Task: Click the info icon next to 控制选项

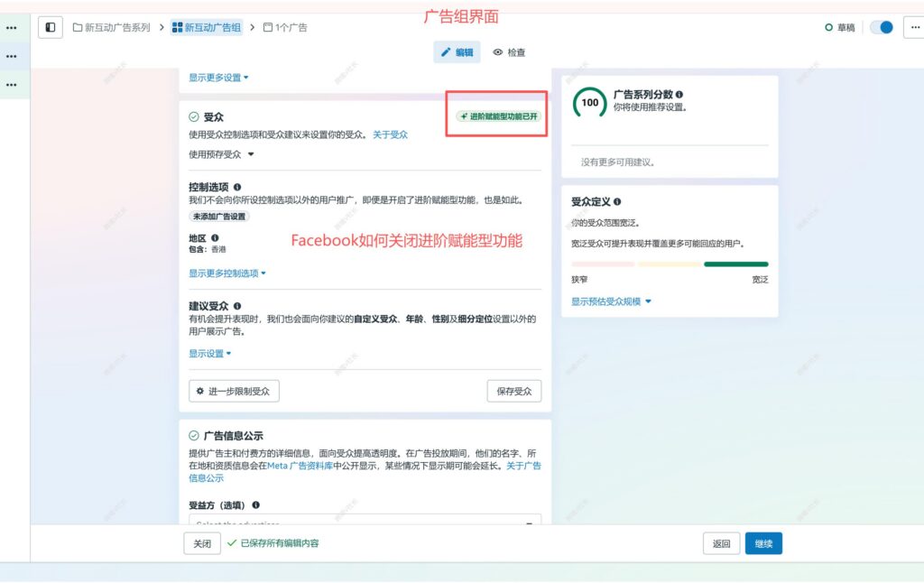Action: point(237,187)
